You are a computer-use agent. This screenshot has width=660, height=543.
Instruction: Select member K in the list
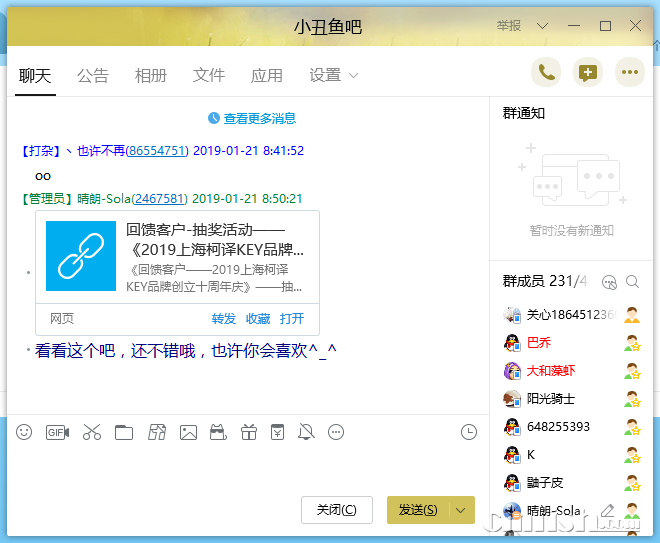click(x=571, y=455)
